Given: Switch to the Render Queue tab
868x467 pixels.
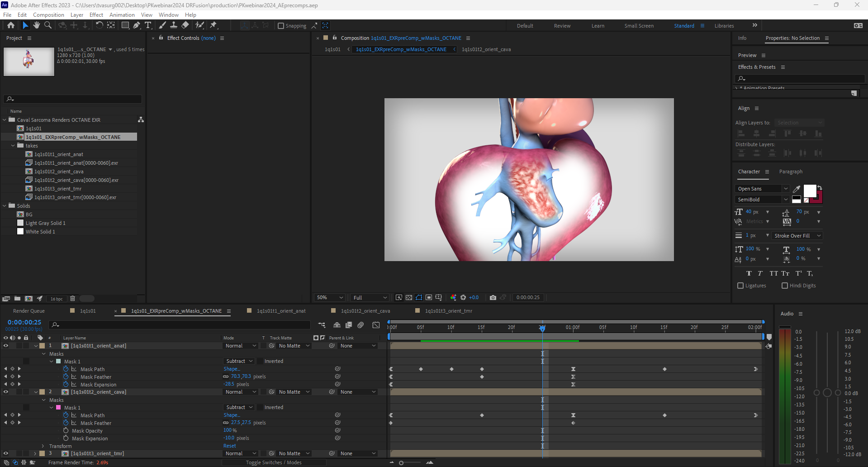Looking at the screenshot, I should 29,311.
